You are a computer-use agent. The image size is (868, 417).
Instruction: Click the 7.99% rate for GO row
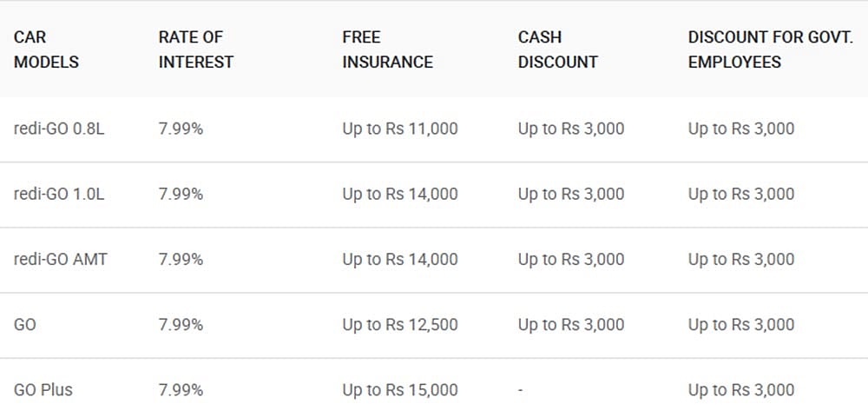[181, 325]
